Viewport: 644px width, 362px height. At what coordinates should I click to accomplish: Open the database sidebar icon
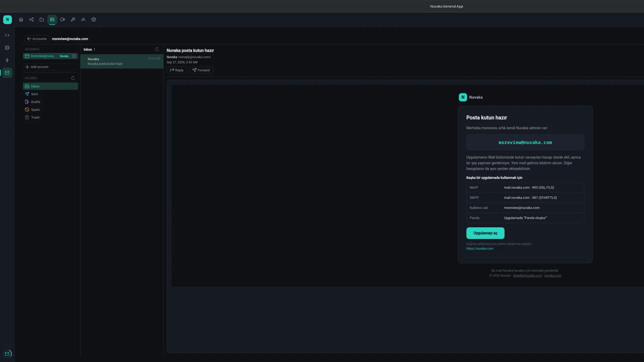point(7,48)
